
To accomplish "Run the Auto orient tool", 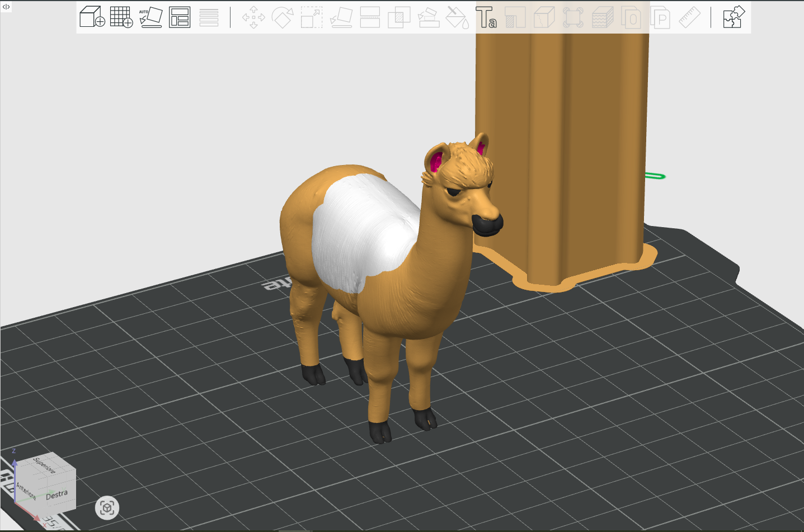I will click(x=151, y=17).
